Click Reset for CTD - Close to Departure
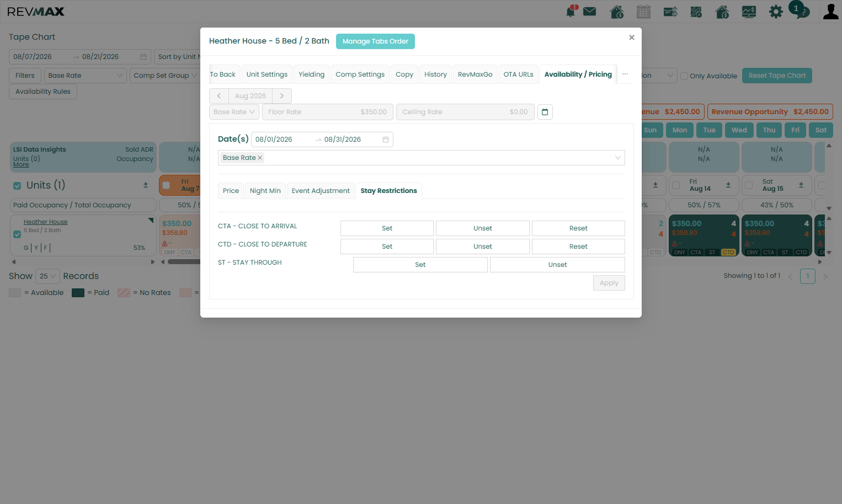The image size is (842, 504). 578,246
